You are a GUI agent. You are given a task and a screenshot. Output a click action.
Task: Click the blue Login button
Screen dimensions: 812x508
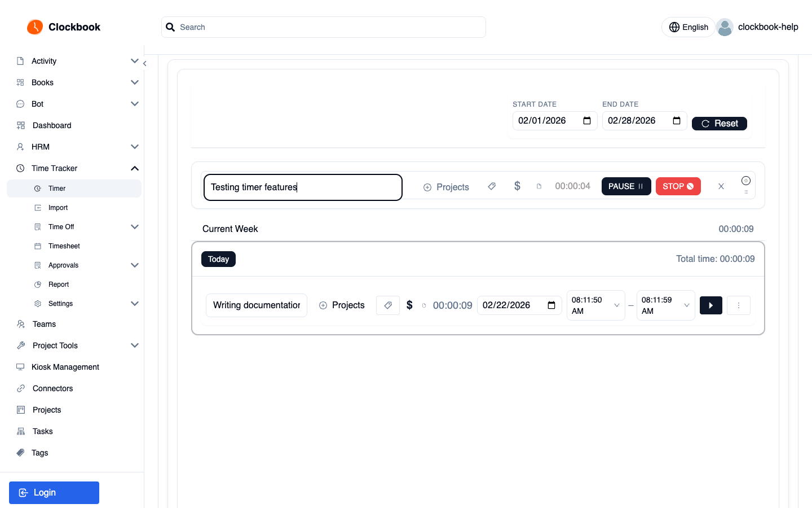[x=54, y=493]
